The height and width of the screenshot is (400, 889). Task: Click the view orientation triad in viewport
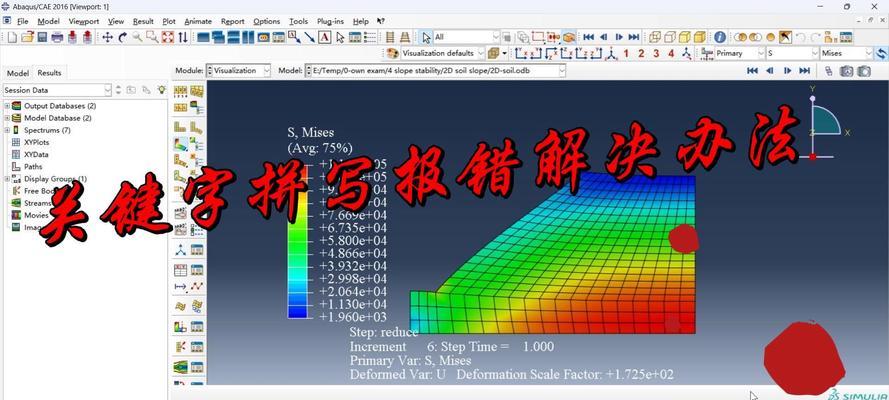tap(826, 124)
